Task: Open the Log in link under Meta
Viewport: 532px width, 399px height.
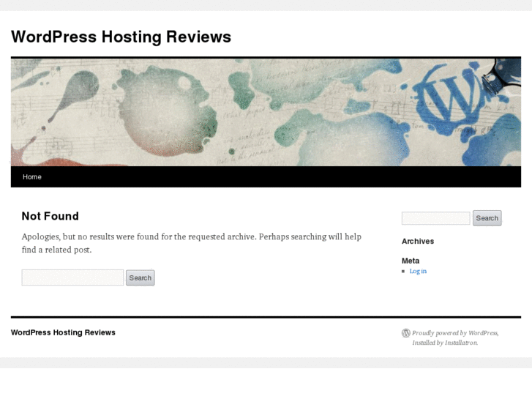Action: tap(418, 271)
